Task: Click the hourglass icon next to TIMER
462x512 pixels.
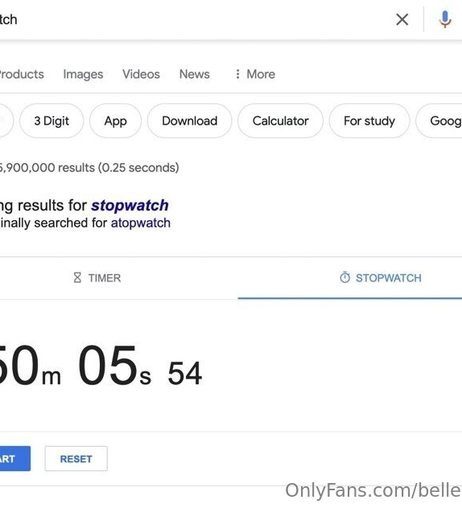Action: (x=77, y=277)
